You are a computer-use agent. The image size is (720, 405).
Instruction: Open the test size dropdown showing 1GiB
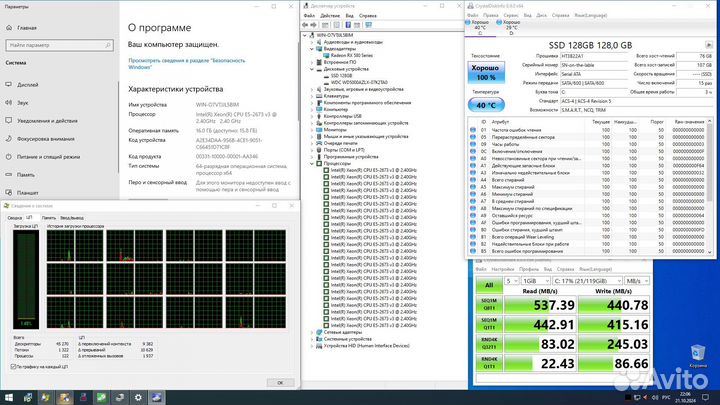pos(535,281)
